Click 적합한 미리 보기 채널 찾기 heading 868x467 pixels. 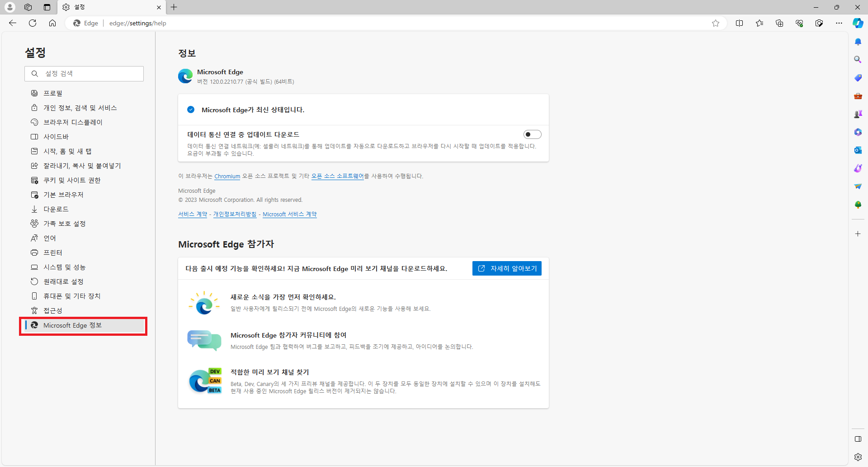tap(270, 372)
